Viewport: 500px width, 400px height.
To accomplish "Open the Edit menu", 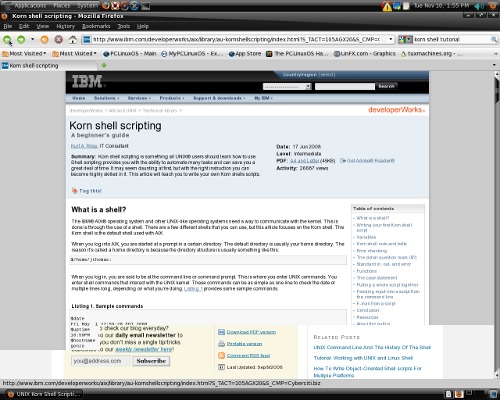I will click(24, 26).
